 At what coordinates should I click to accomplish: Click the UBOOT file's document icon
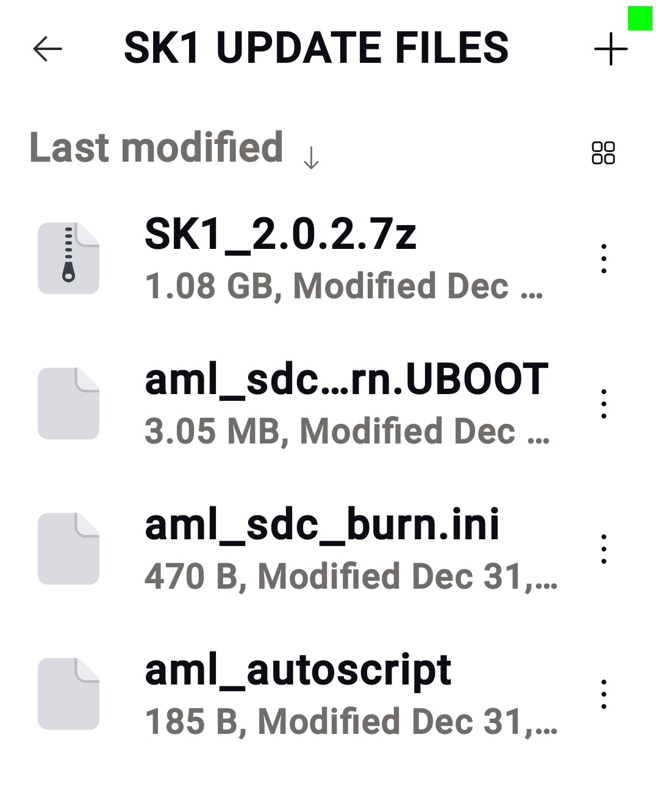click(68, 404)
